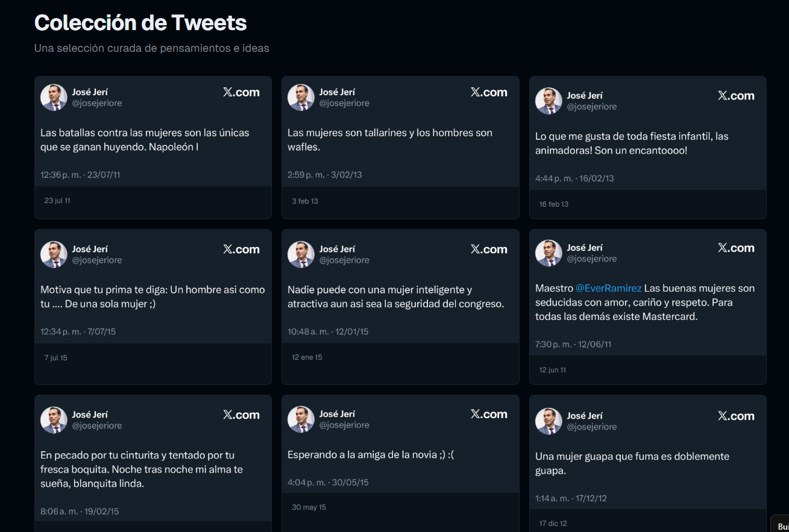Open the @EverRamirez mention link
This screenshot has height=532, width=789.
point(609,289)
